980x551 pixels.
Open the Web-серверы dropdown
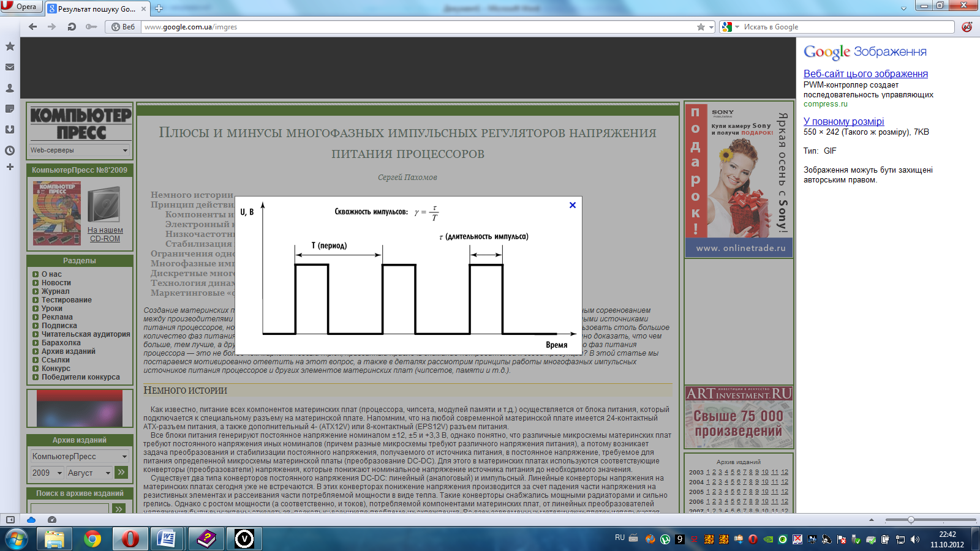coord(80,150)
